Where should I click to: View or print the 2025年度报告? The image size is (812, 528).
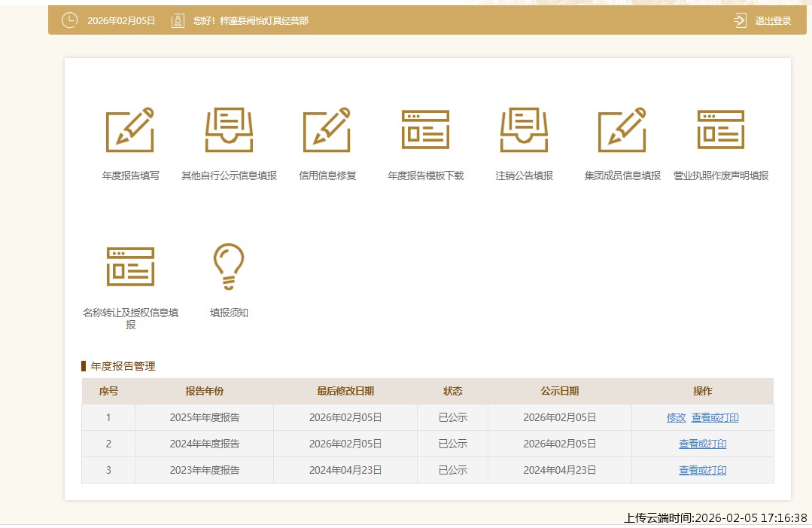coord(715,417)
